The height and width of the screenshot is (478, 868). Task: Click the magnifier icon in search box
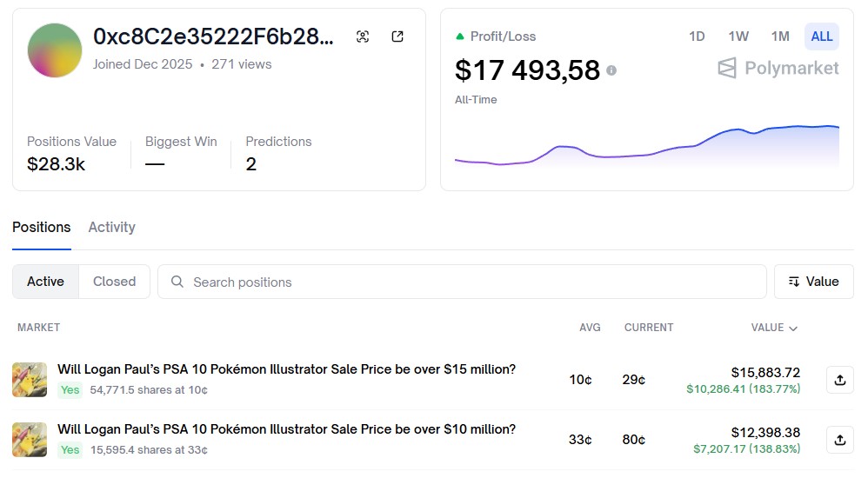(x=177, y=282)
